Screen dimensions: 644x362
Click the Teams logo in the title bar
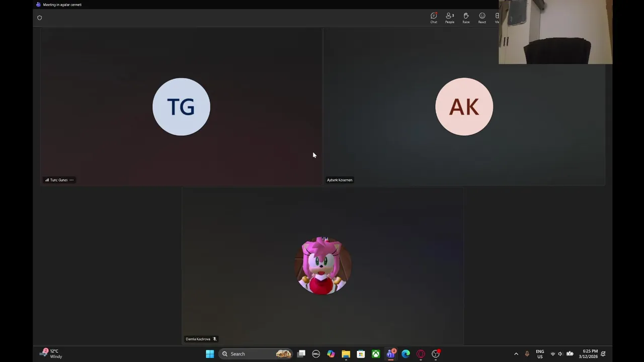point(38,5)
